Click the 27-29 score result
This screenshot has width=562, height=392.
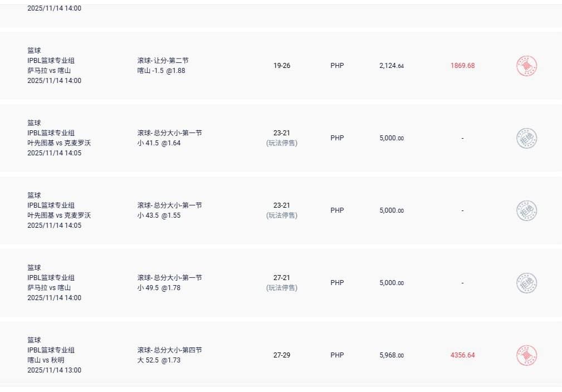[281, 355]
